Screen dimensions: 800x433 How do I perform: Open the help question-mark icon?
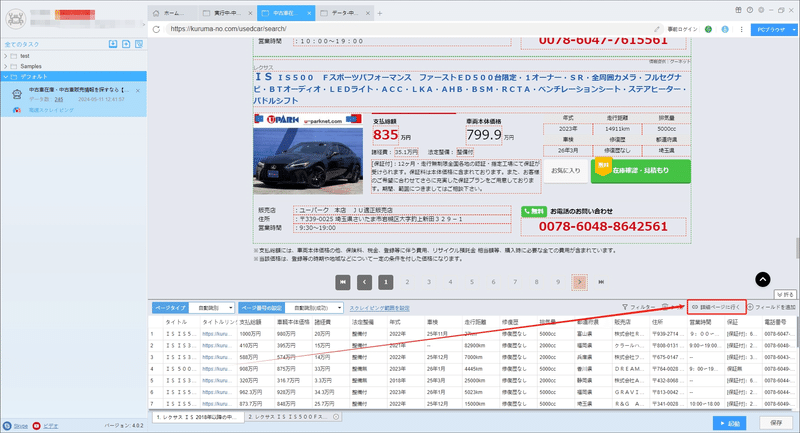pos(749,10)
